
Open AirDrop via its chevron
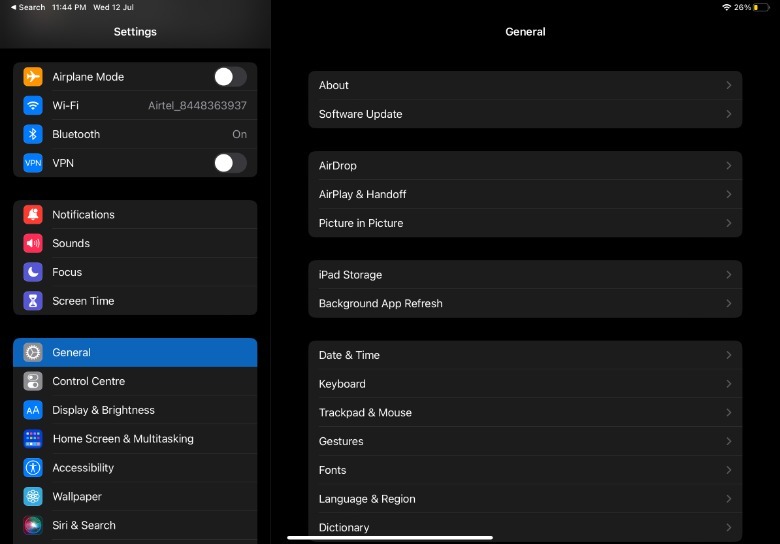(728, 166)
